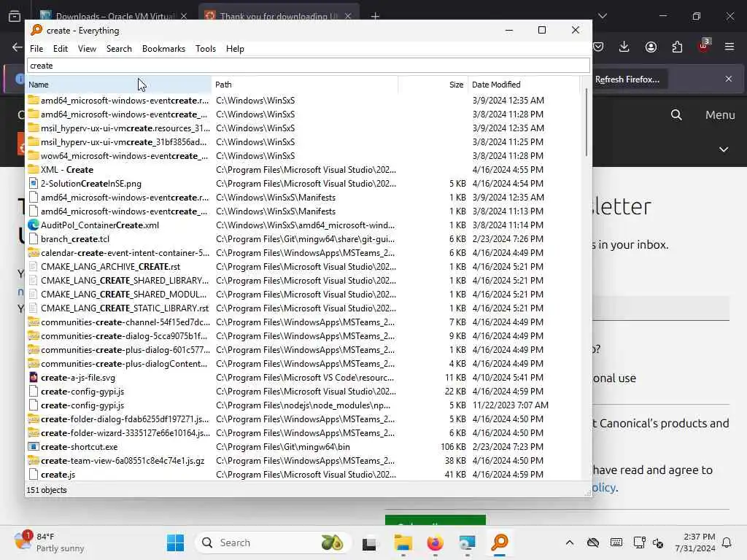
Task: Click the create-shortcut.exe application icon
Action: tap(34, 447)
